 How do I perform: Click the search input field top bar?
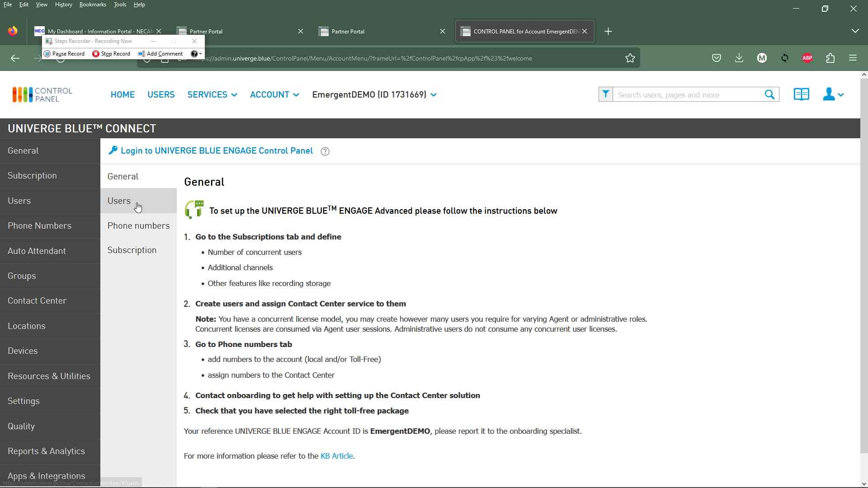pos(689,94)
